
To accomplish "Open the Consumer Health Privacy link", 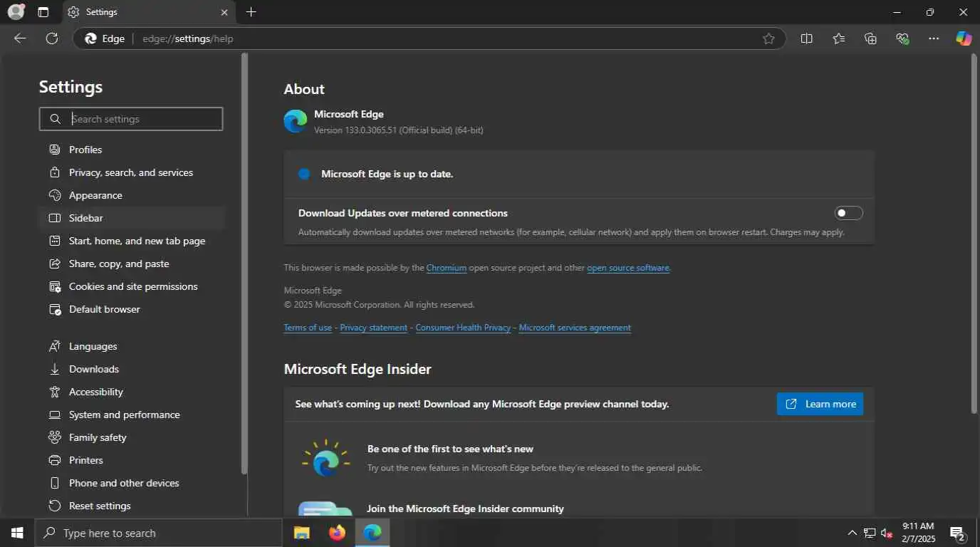I will pyautogui.click(x=463, y=328).
